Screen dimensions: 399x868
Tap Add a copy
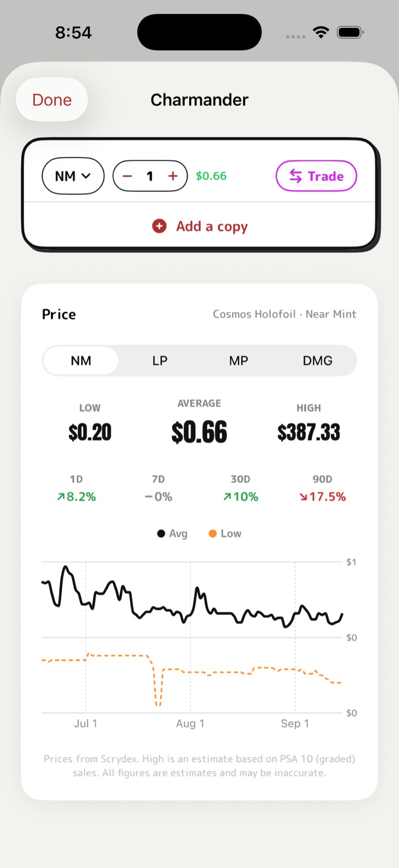tap(199, 226)
